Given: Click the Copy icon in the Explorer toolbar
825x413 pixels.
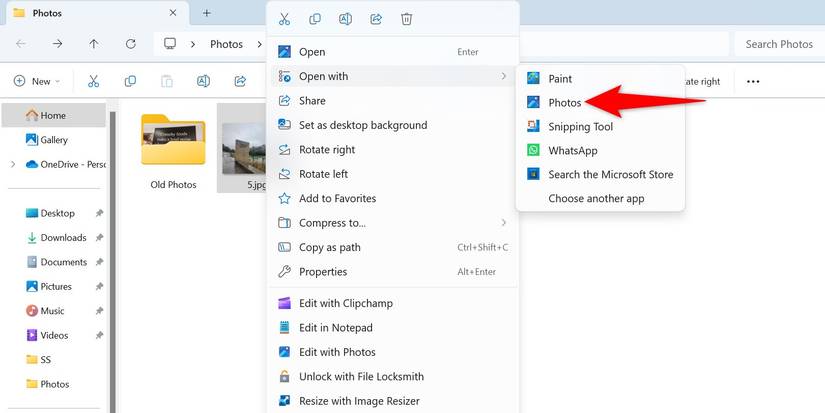Looking at the screenshot, I should pos(130,81).
